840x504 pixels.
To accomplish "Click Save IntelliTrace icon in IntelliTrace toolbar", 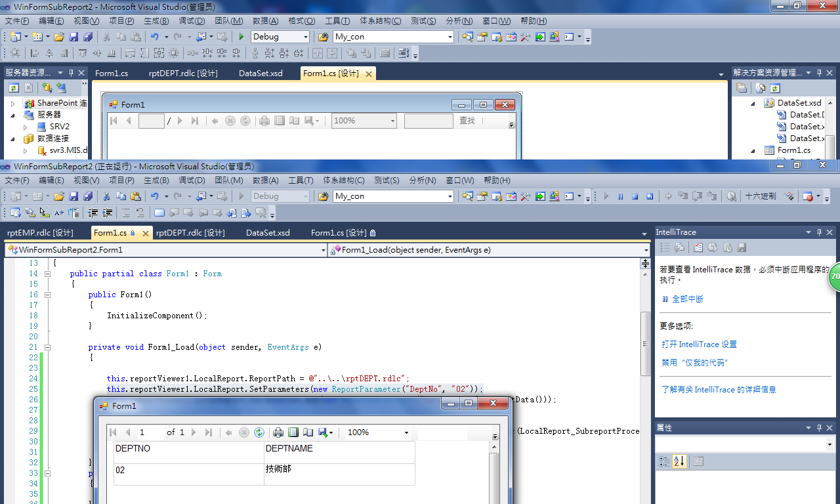I will pos(742,247).
